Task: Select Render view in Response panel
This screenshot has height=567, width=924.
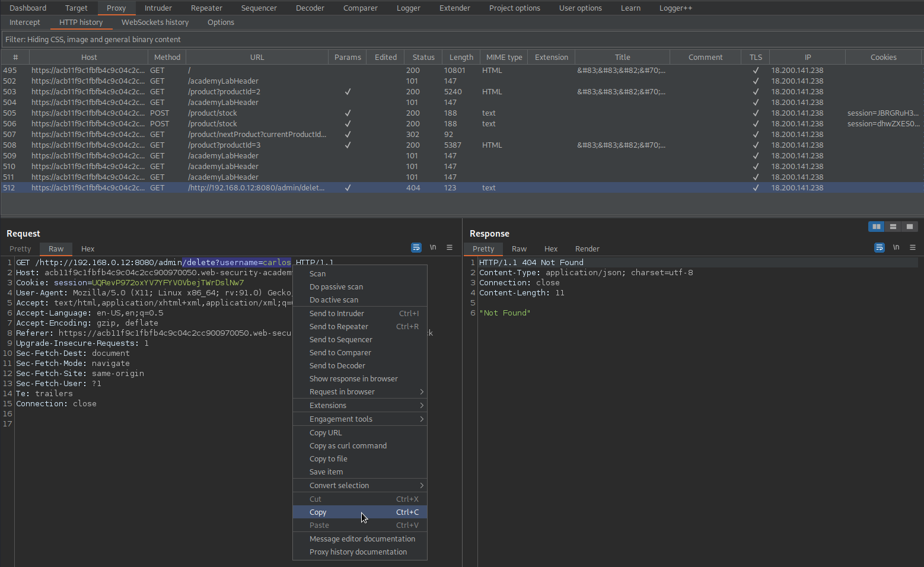Action: [587, 249]
